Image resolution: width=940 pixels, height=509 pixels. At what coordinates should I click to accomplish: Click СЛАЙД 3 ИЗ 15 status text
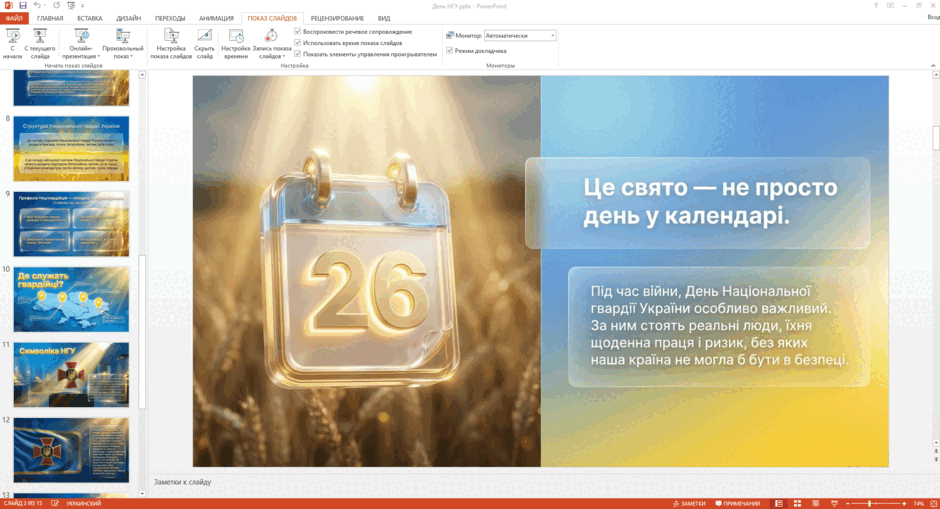point(23,504)
